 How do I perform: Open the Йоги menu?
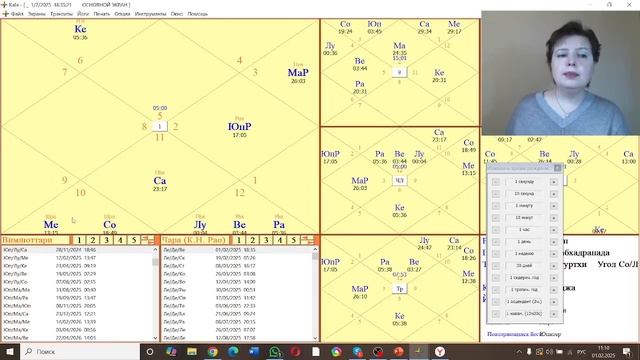(83, 14)
